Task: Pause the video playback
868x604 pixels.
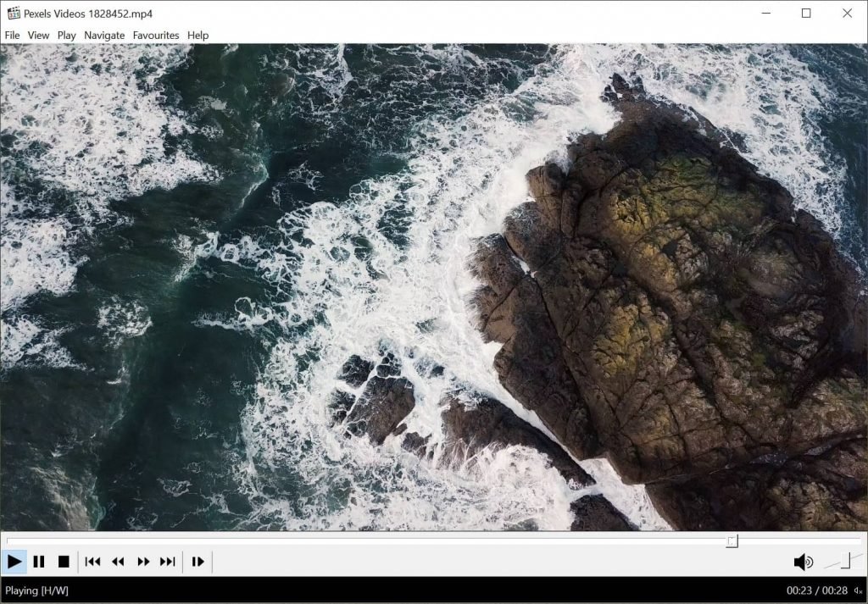Action: tap(39, 561)
